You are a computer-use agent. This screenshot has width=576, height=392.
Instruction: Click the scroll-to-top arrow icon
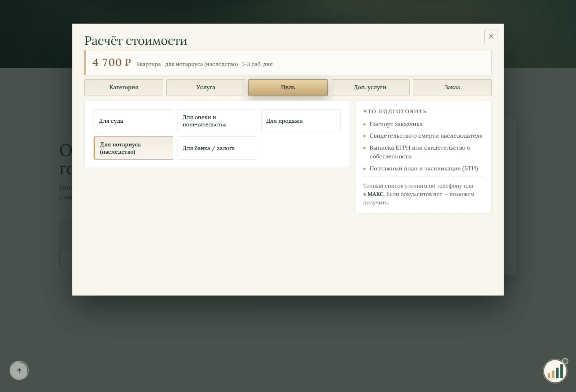19,370
